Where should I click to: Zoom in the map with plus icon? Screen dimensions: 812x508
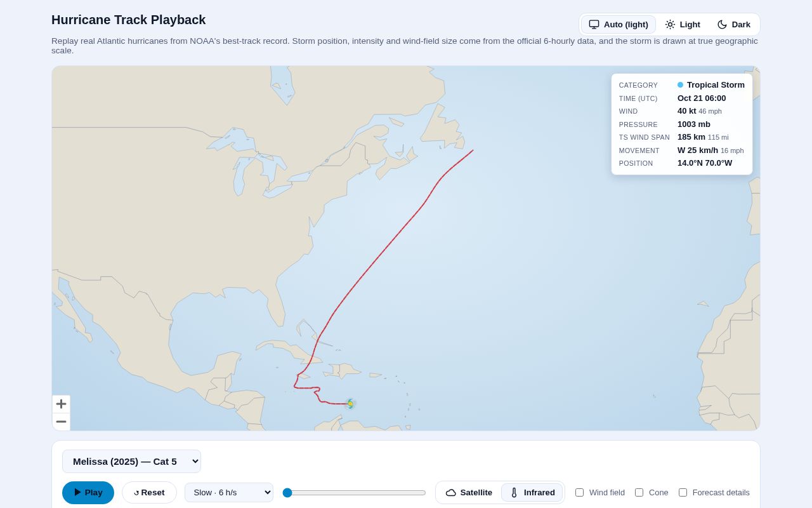[61, 404]
